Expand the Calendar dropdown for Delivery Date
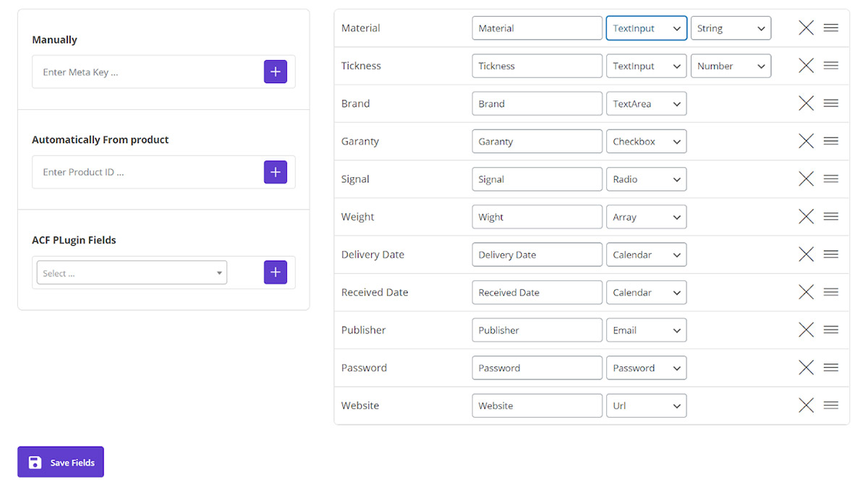Screen dimensions: 868x493 click(x=646, y=254)
